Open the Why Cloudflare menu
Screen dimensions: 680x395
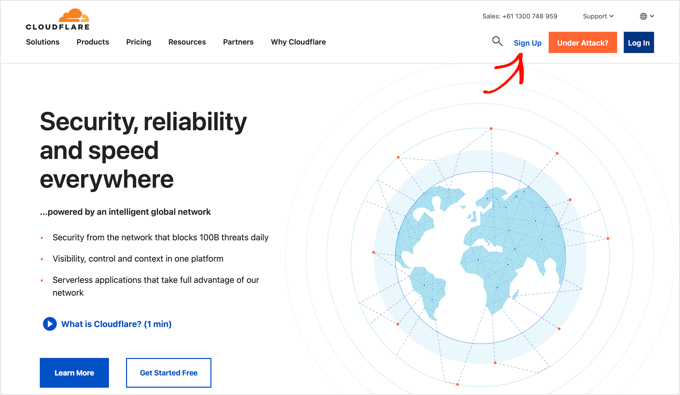(298, 42)
